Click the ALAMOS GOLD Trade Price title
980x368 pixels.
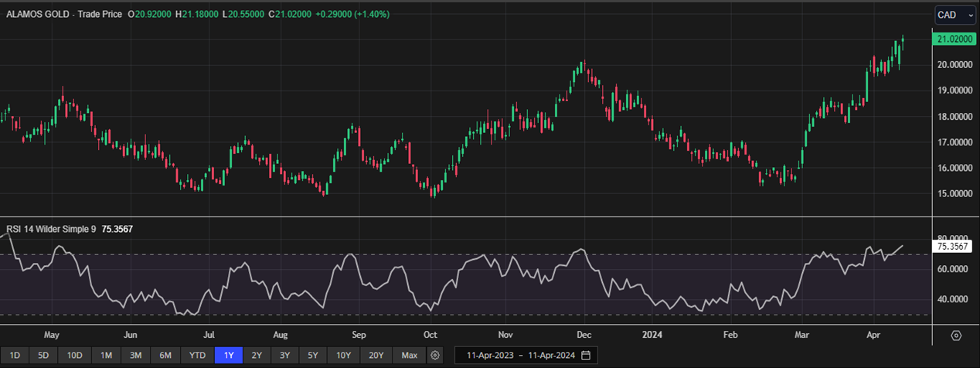click(64, 15)
